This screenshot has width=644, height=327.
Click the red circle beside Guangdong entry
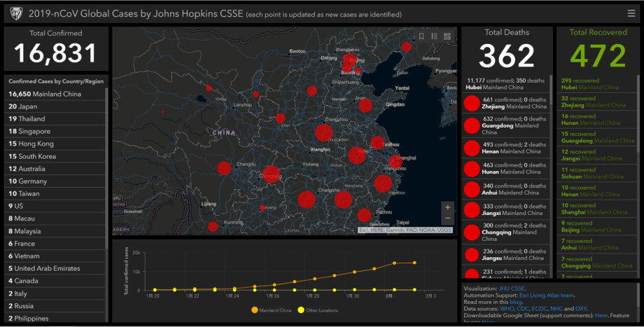coord(472,125)
